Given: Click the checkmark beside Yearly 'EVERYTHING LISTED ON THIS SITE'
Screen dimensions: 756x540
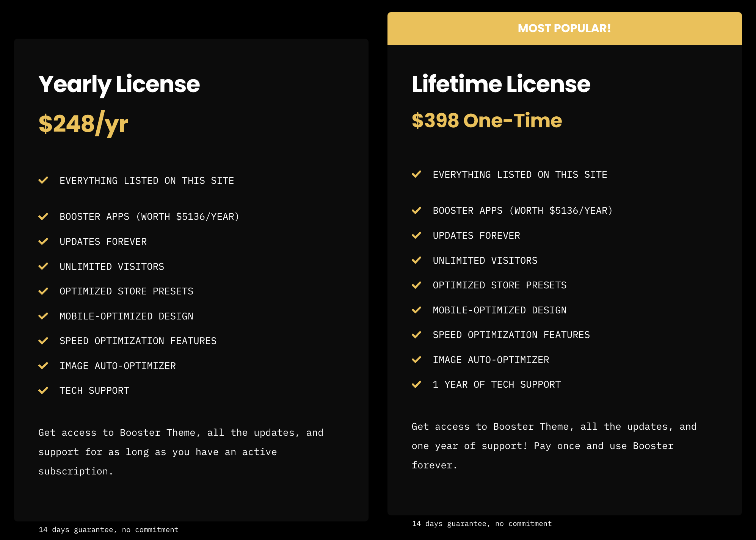Looking at the screenshot, I should tap(43, 180).
